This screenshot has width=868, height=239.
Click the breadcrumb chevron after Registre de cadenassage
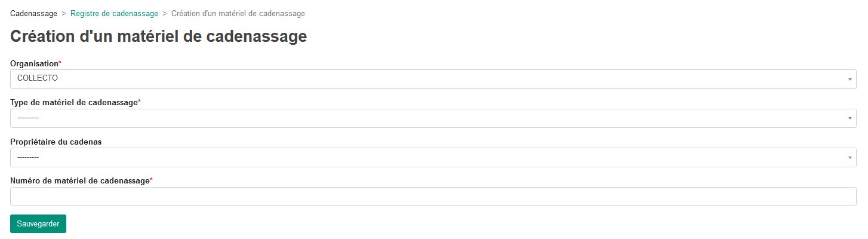coord(165,13)
